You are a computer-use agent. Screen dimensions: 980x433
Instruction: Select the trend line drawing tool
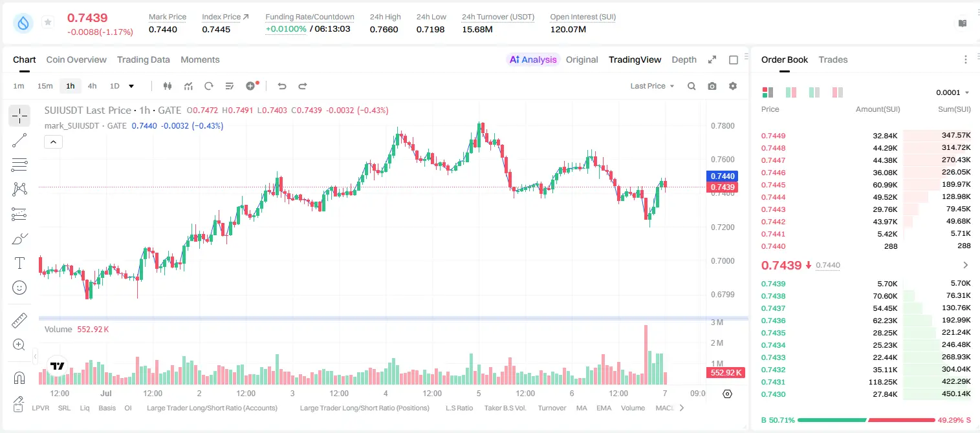point(19,140)
